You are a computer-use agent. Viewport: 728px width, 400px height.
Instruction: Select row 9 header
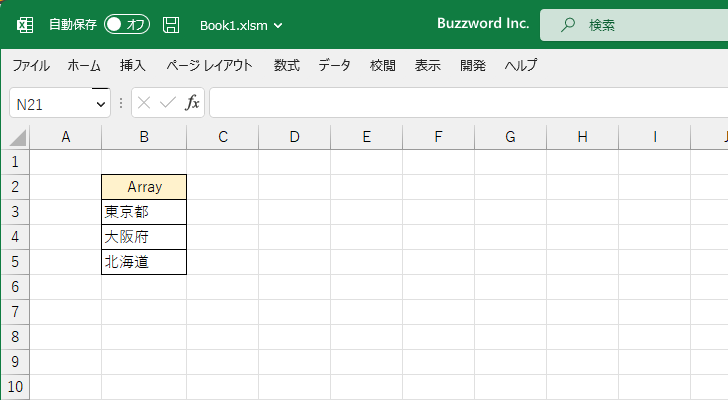point(15,362)
